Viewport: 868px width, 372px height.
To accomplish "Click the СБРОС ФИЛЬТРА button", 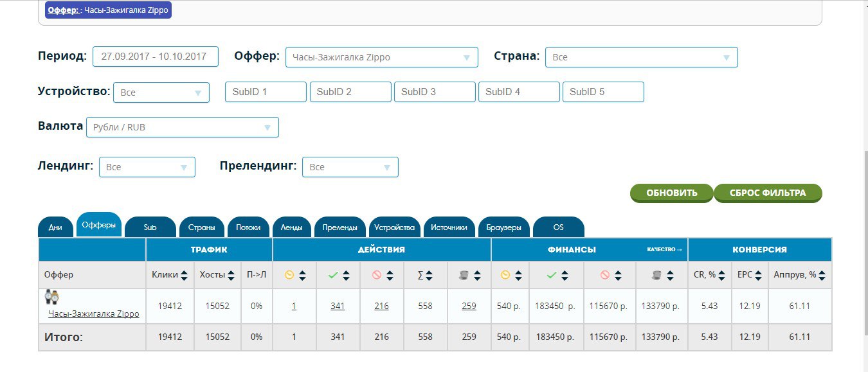I will [768, 193].
